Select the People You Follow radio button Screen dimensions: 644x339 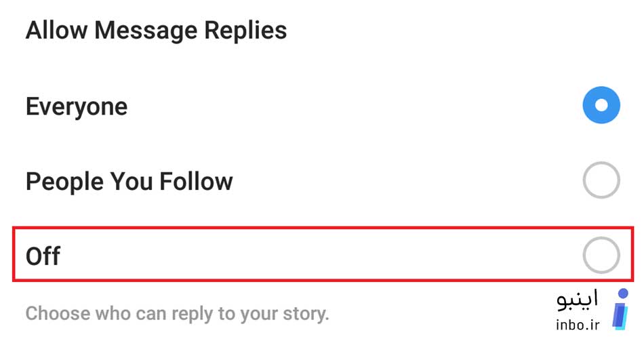601,180
